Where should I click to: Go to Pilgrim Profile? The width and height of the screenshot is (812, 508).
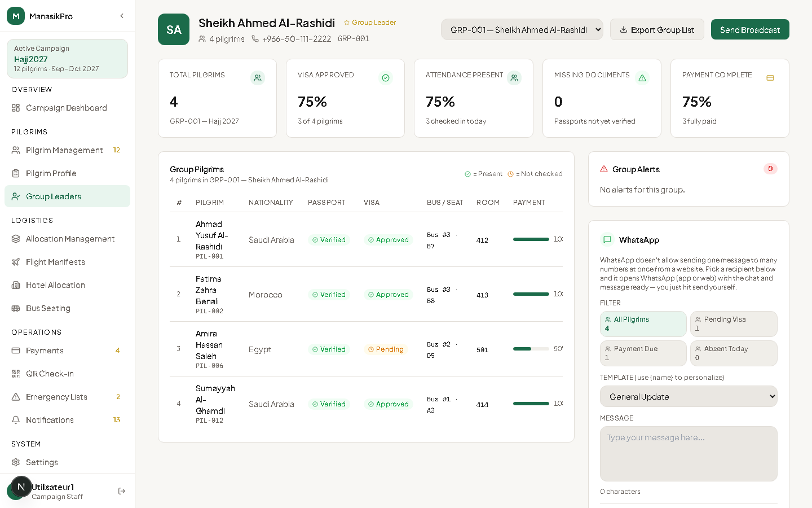coord(67,173)
